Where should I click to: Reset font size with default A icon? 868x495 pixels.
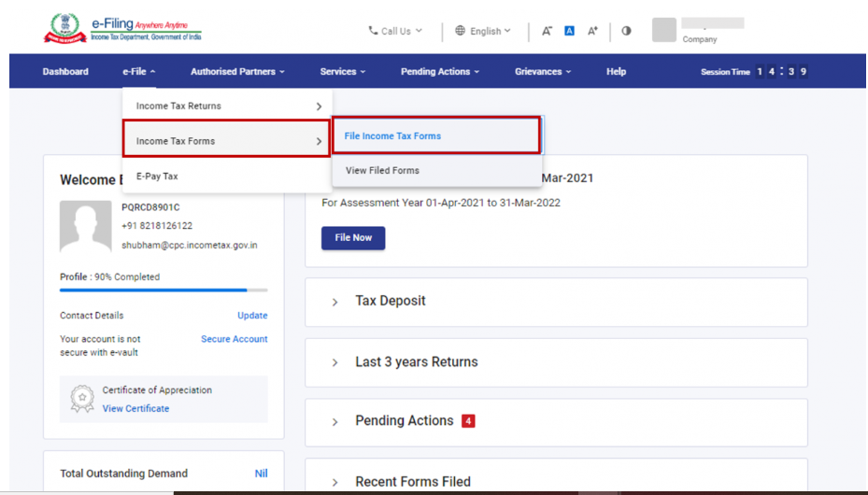[569, 31]
